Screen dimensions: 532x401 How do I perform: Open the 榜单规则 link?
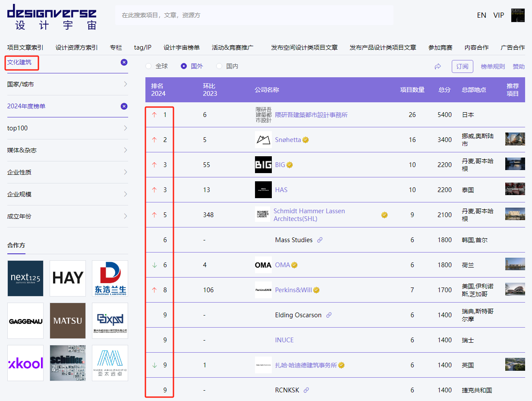pos(485,66)
